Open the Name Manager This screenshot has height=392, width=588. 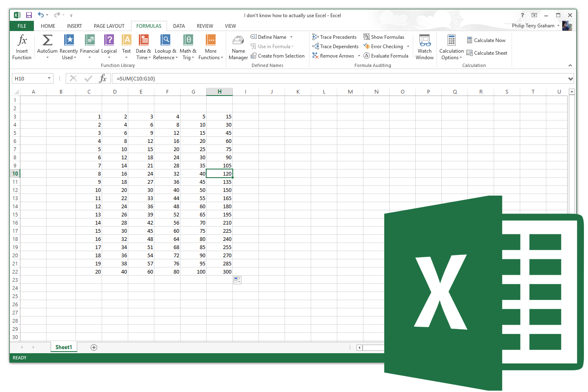click(238, 46)
